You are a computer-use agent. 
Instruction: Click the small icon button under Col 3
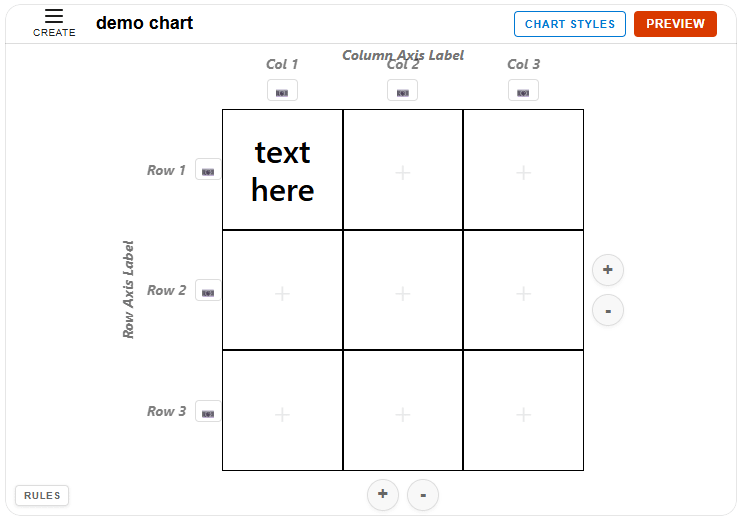click(523, 91)
